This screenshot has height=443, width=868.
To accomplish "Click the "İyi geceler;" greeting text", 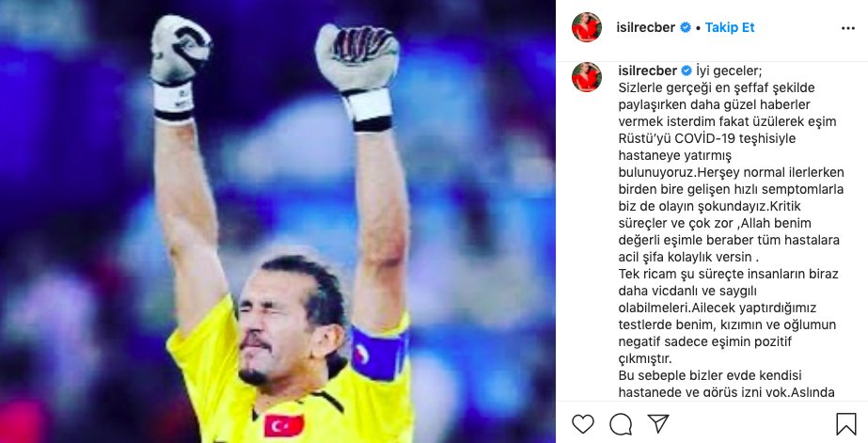I will click(x=729, y=71).
